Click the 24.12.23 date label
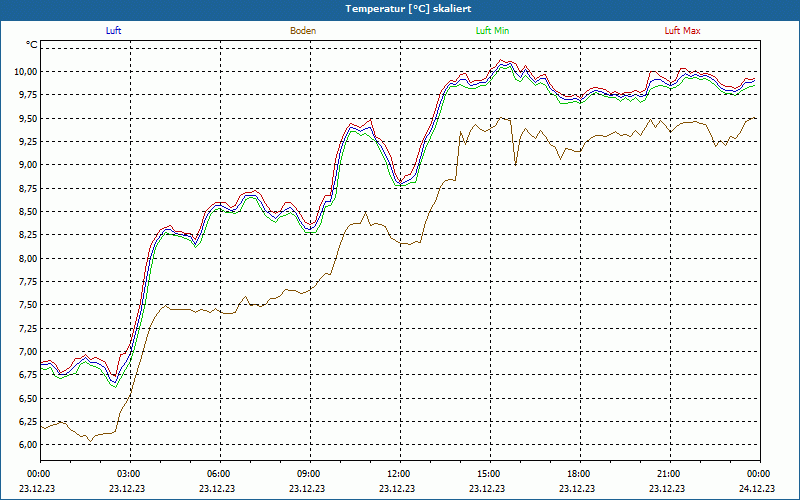800x500 pixels. point(757,488)
